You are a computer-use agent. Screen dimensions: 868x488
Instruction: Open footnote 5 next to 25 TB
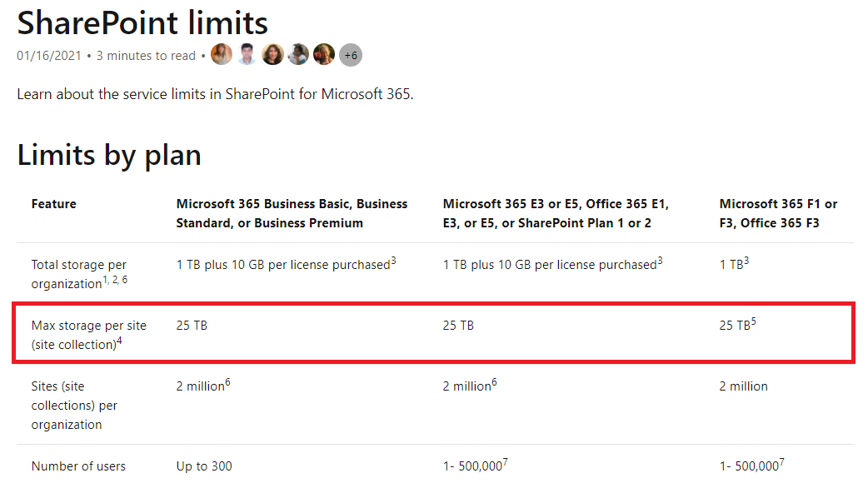click(753, 321)
